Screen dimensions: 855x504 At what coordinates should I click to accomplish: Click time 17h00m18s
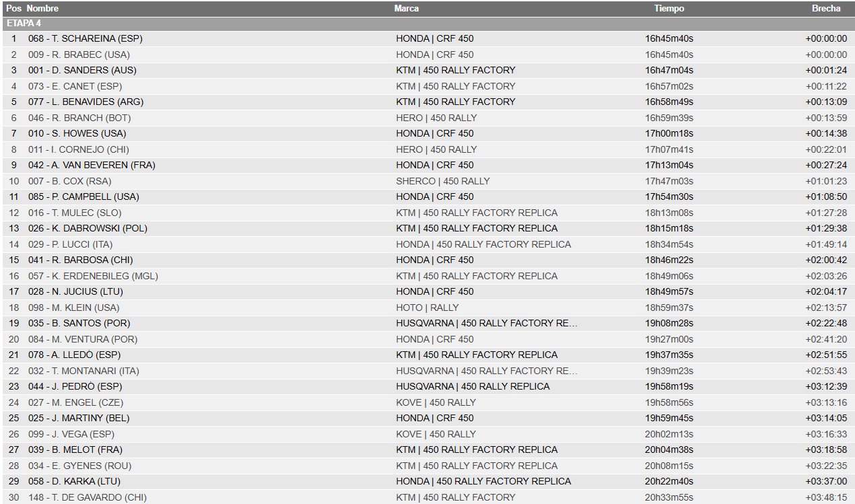(x=669, y=133)
